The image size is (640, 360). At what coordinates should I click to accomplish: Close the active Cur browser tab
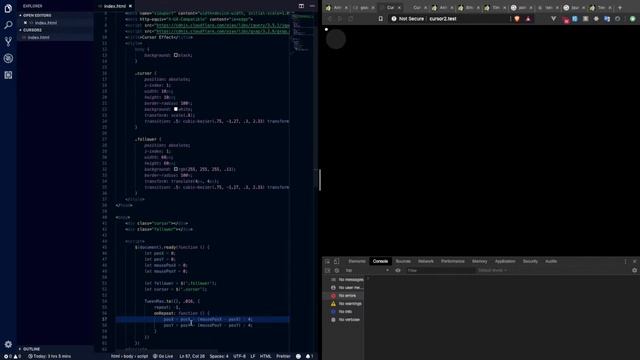pyautogui.click(x=399, y=8)
